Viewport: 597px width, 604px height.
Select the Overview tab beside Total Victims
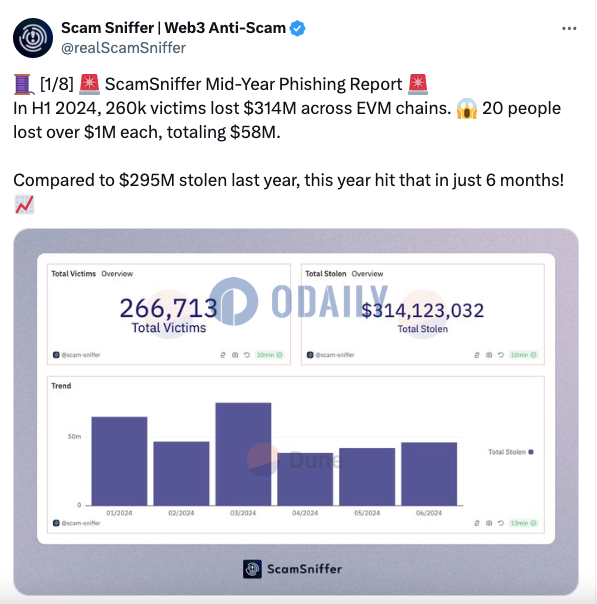click(x=117, y=274)
